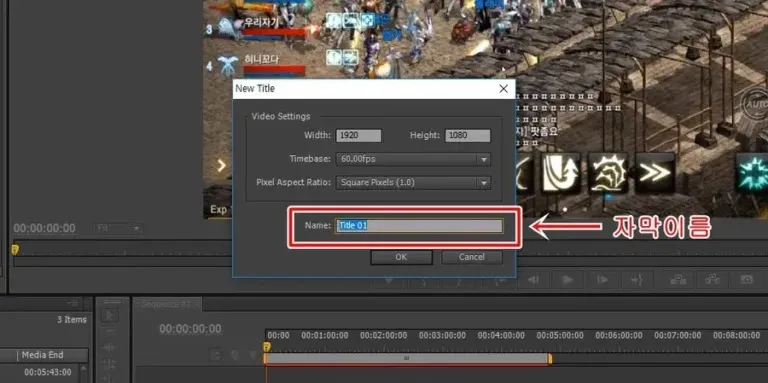Click 00:03:00:00 on timeline ruler
The height and width of the screenshot is (383, 768).
click(442, 335)
